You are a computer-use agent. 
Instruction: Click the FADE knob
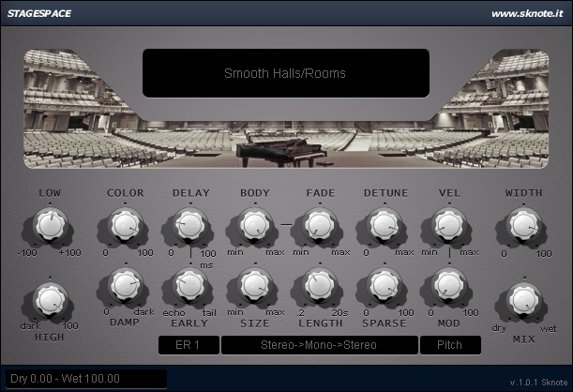pyautogui.click(x=320, y=225)
